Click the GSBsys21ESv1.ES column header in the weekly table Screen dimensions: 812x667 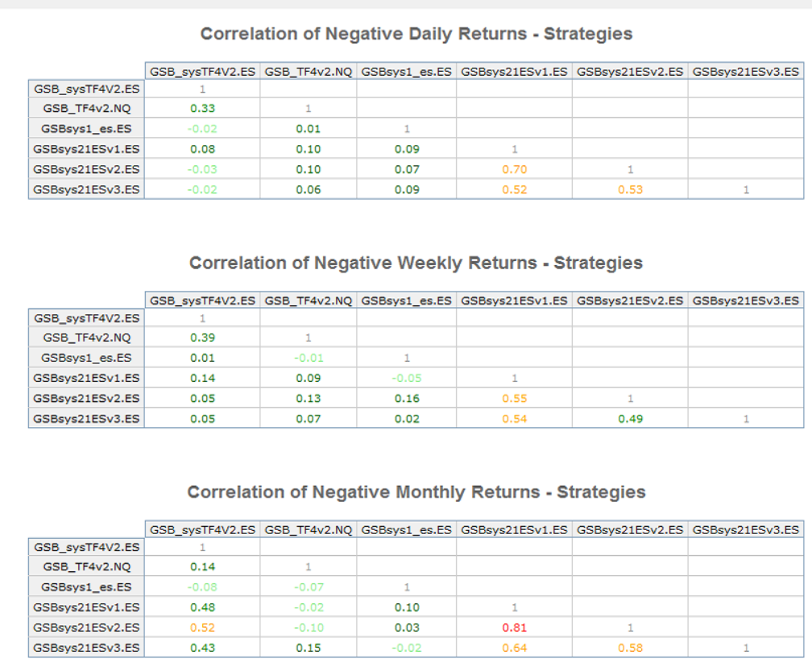514,300
